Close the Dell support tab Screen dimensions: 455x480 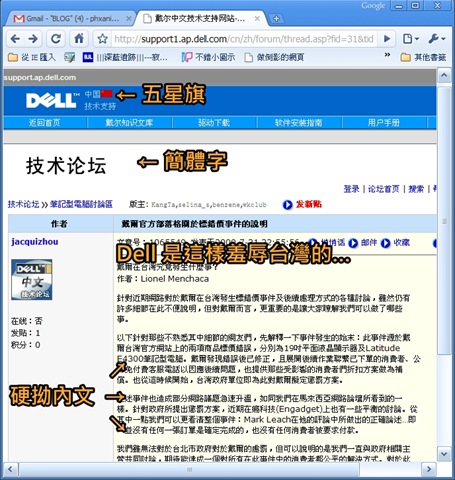tap(257, 19)
